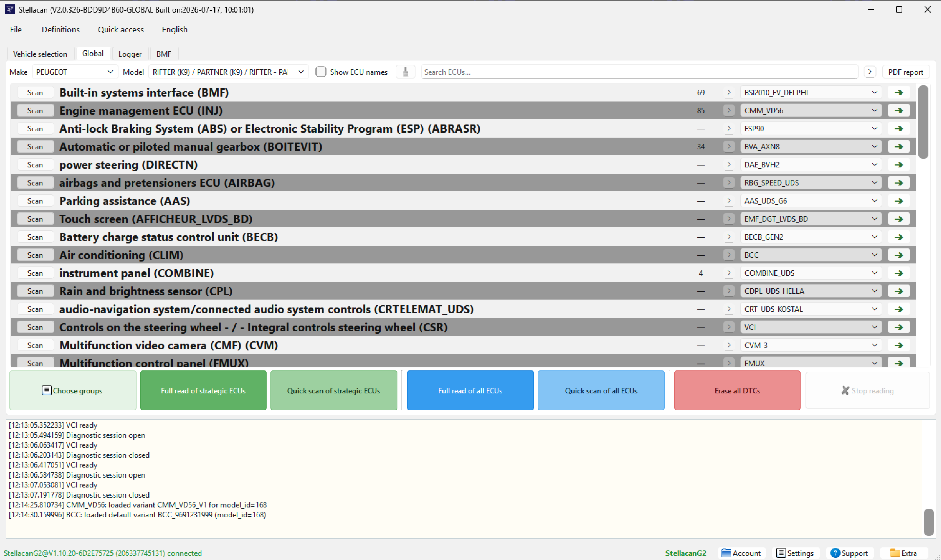Switch to Logger tab

pos(130,54)
